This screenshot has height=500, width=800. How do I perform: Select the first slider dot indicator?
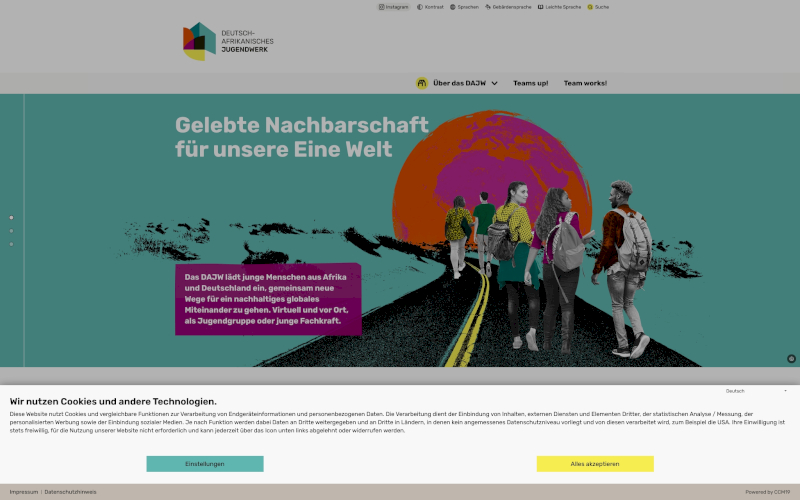click(x=11, y=217)
